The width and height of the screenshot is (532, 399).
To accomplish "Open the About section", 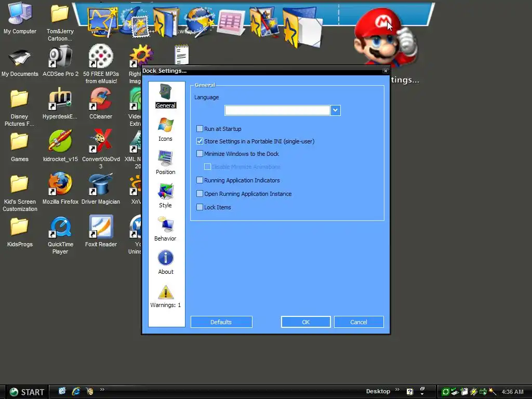I will pyautogui.click(x=166, y=262).
